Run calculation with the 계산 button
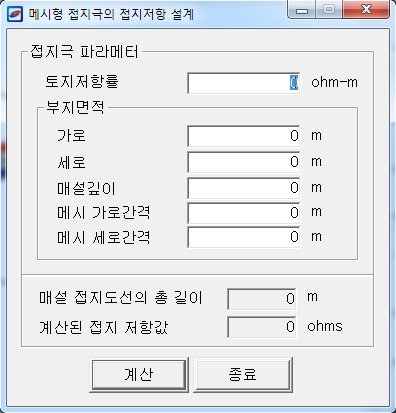This screenshot has height=413, width=396. [x=139, y=375]
